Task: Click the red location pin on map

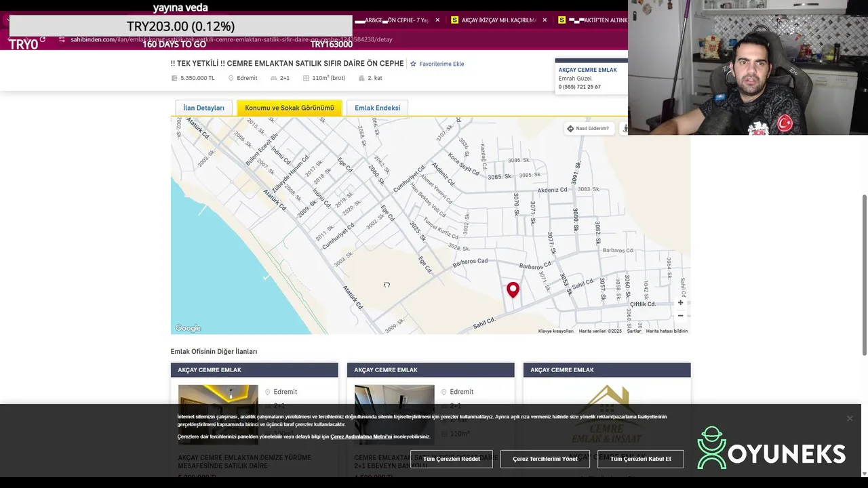Action: click(x=513, y=290)
